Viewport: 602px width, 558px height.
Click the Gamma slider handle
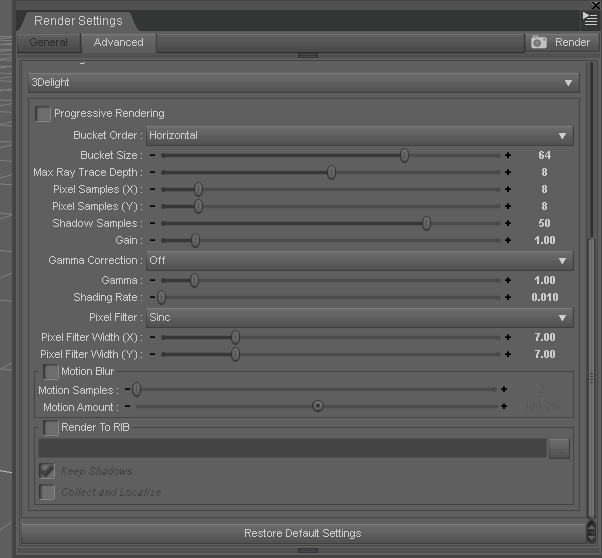194,280
